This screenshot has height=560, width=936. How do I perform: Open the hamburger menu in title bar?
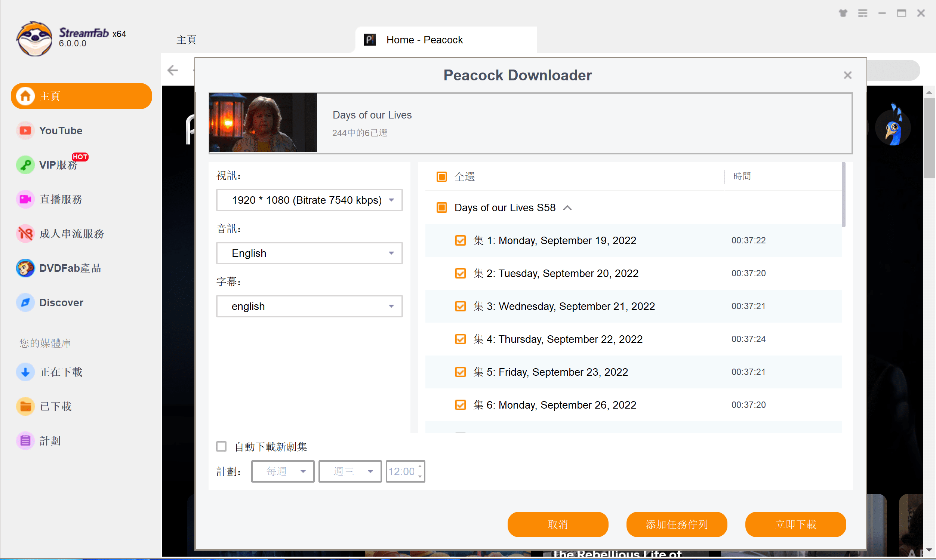(863, 13)
